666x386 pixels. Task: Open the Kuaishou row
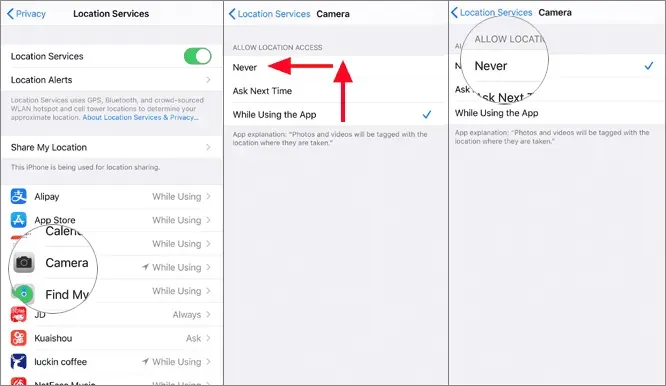pos(111,338)
